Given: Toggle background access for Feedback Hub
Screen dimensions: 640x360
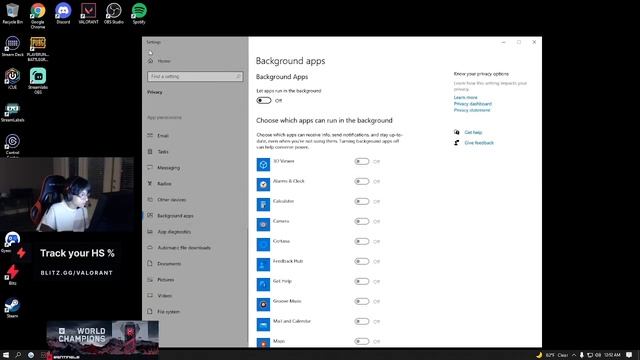Looking at the screenshot, I should tap(362, 262).
